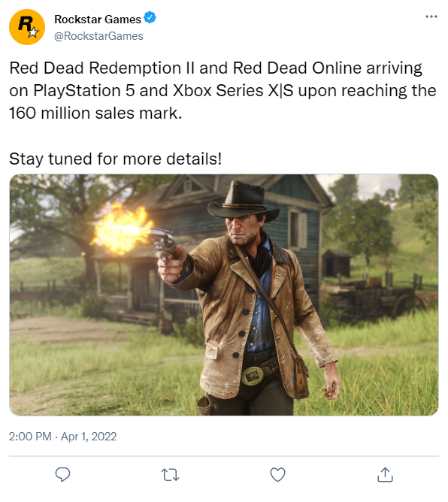Click the "Xbox Series X|S" words
448x502 pixels.
coord(233,91)
